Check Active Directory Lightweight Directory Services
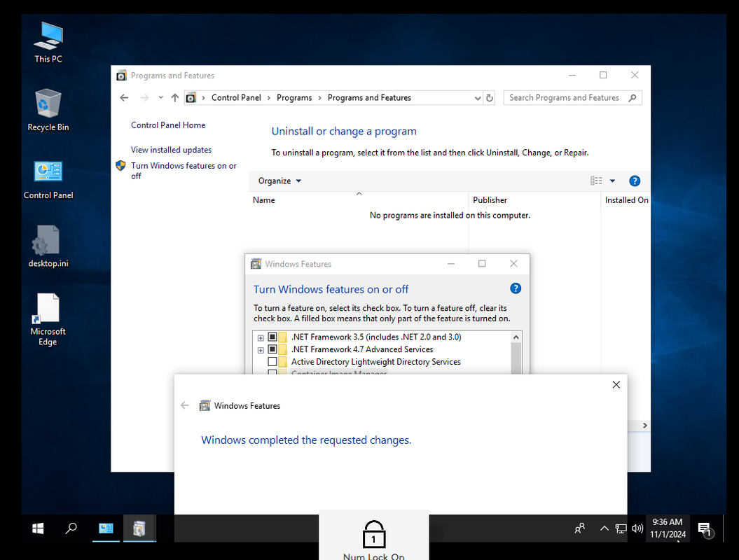The image size is (739, 560). coord(272,362)
